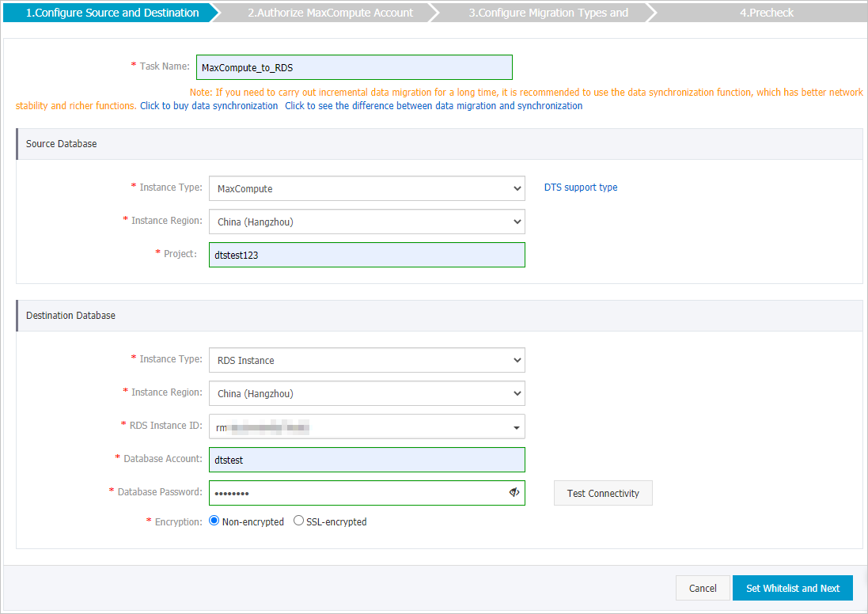Open the DTS support type link
Viewport: 868px width, 614px height.
(580, 187)
